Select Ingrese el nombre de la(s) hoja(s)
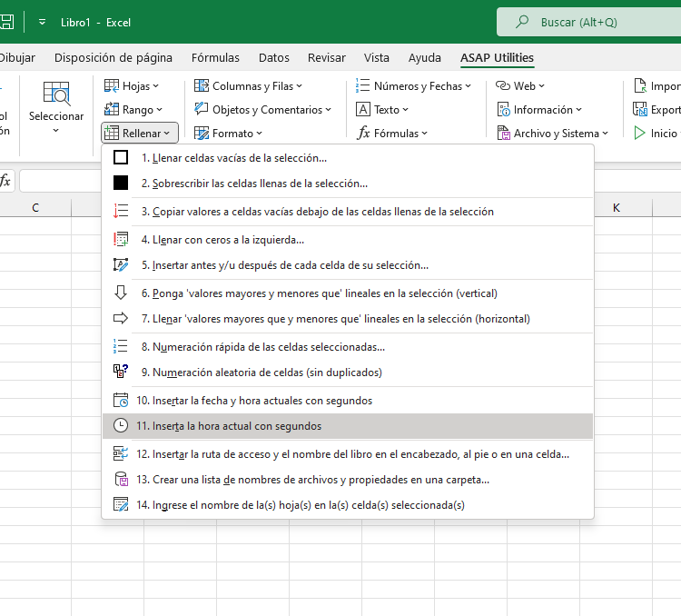 [348, 505]
